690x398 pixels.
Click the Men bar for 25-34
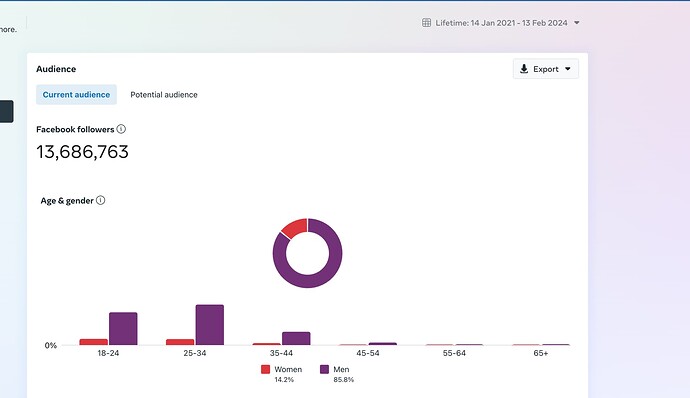(x=210, y=324)
